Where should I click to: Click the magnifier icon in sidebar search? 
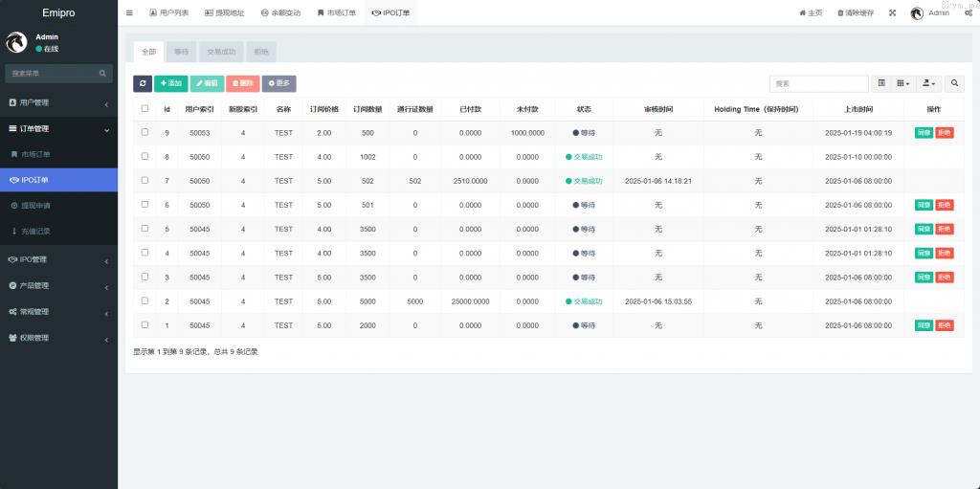(x=102, y=74)
